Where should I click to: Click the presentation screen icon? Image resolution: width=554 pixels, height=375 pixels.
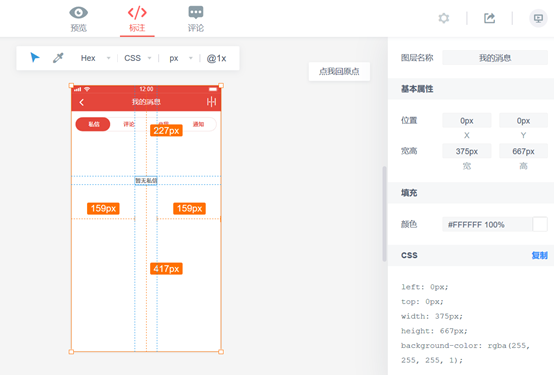538,18
